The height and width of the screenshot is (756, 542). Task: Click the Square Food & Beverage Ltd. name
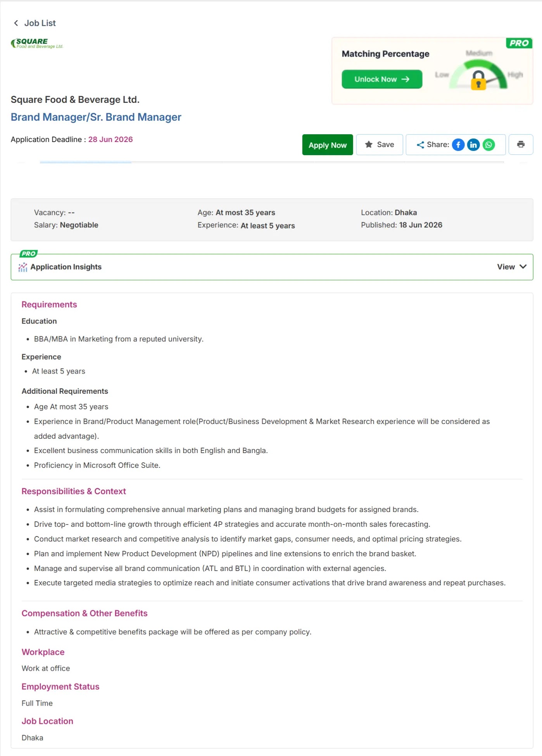[x=75, y=100]
